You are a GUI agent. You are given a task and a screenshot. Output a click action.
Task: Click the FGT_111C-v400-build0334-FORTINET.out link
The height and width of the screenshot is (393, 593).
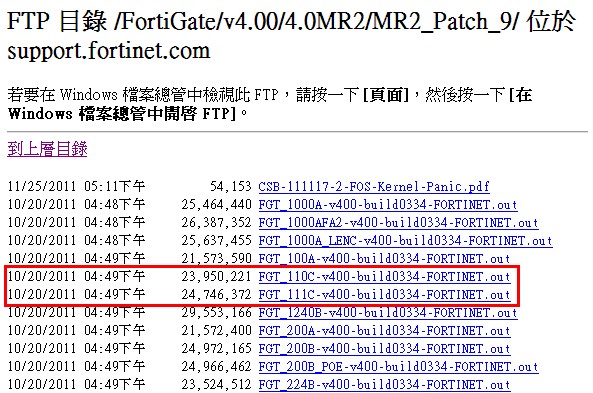coord(384,295)
